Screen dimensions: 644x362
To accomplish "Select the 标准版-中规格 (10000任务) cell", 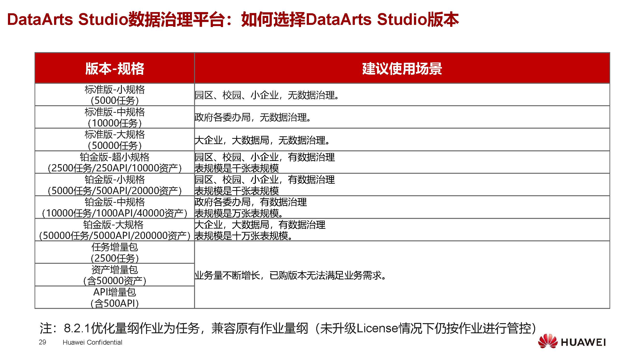I will 114,117.
